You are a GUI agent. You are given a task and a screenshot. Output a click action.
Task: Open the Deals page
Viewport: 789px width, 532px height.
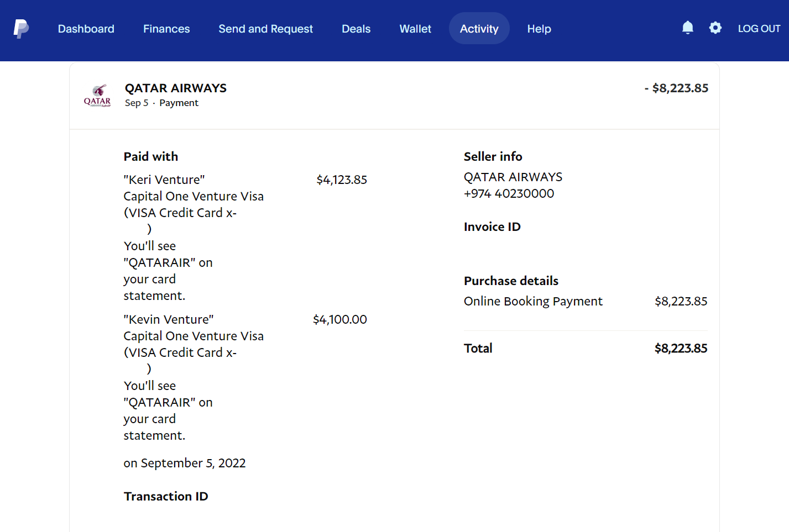356,28
